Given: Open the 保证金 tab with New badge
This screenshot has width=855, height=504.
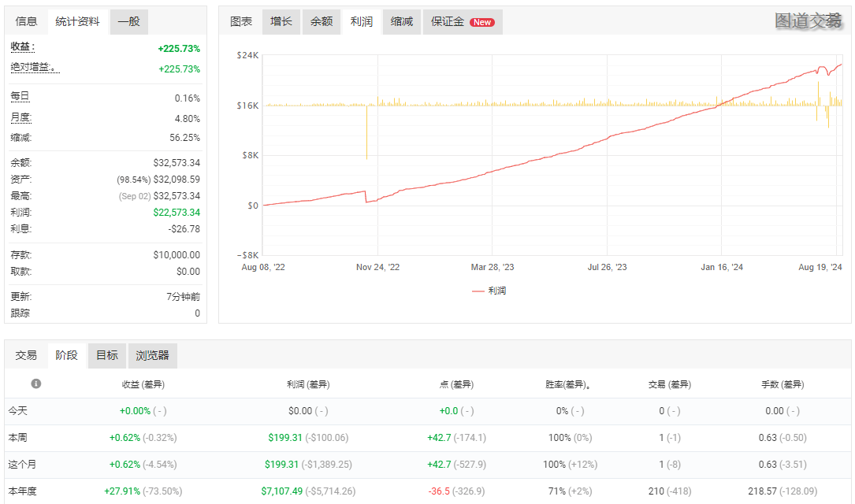Looking at the screenshot, I should pos(463,22).
